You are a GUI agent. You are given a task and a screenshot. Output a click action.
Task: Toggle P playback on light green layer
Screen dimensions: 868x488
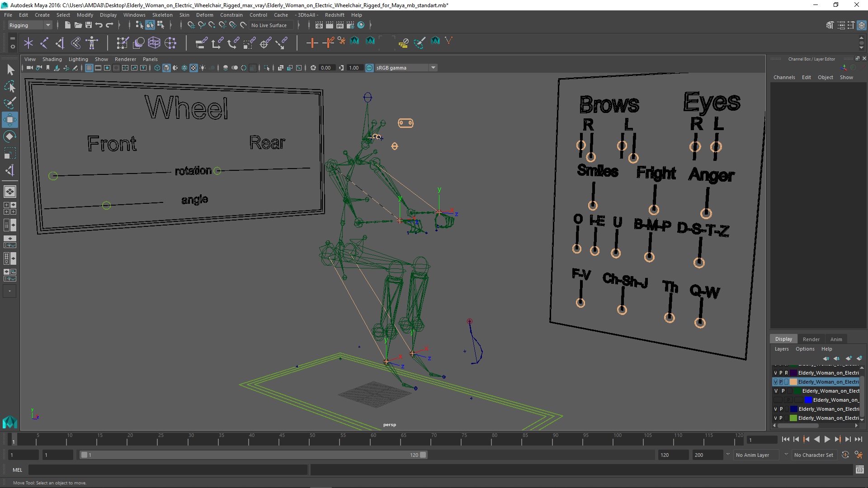[x=781, y=418]
